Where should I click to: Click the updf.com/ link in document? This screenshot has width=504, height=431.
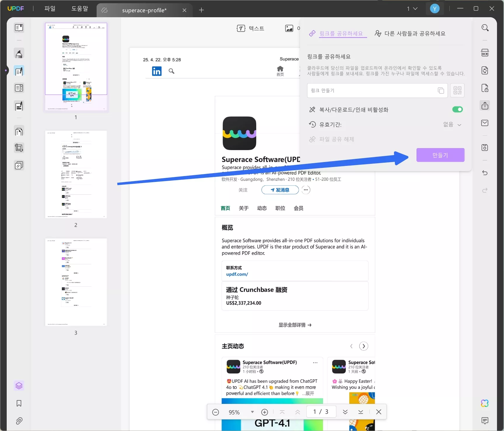coord(237,274)
